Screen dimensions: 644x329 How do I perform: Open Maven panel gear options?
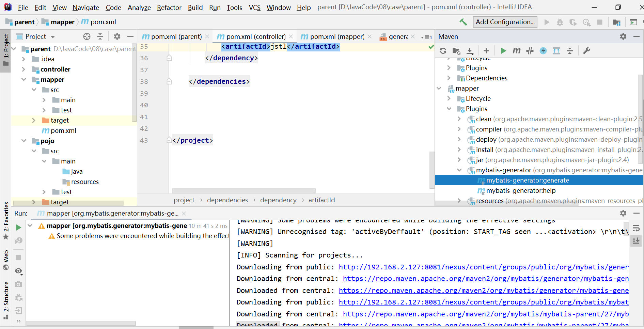(623, 36)
